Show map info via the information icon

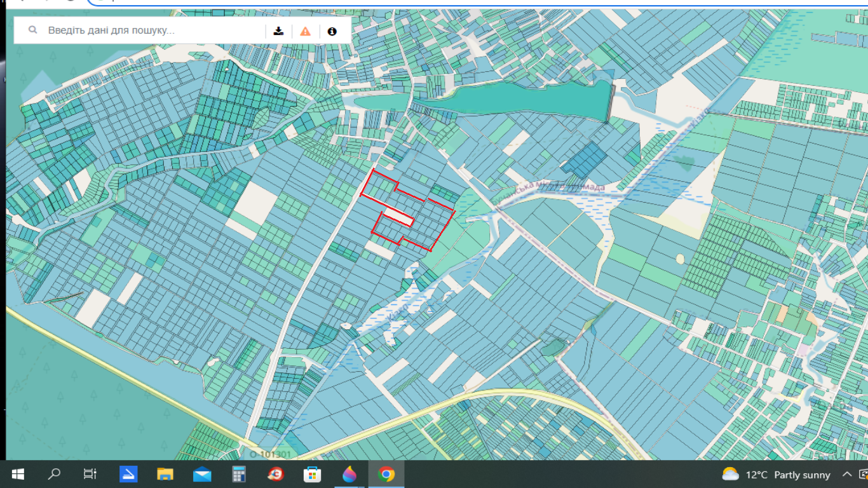click(332, 30)
